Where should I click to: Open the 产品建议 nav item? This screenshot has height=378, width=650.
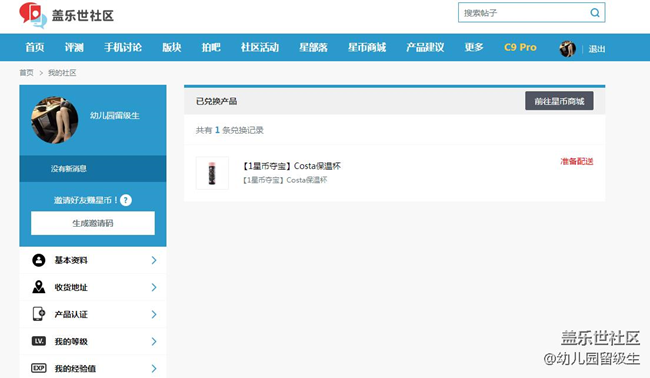pos(425,47)
